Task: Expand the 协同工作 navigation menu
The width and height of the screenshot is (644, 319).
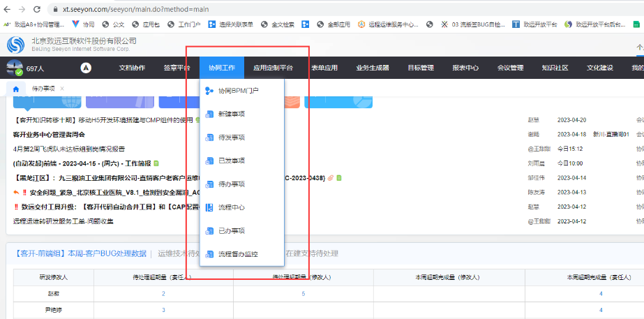Action: click(221, 68)
